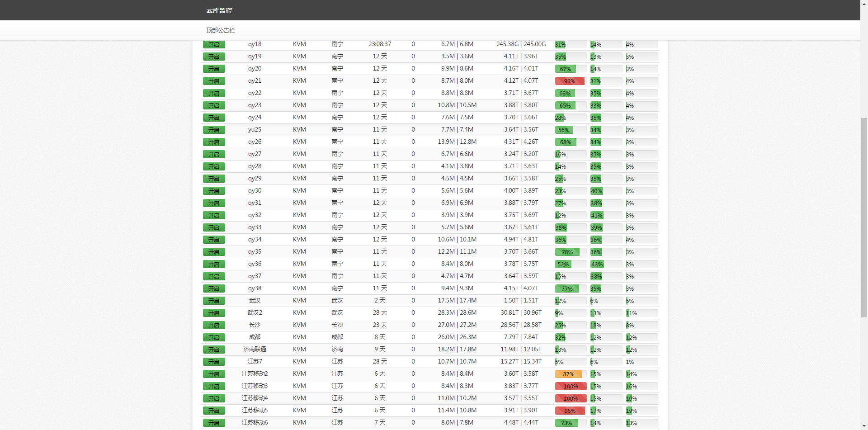Click the network speed 26.0M | 26.3M
The height and width of the screenshot is (430, 868).
457,337
